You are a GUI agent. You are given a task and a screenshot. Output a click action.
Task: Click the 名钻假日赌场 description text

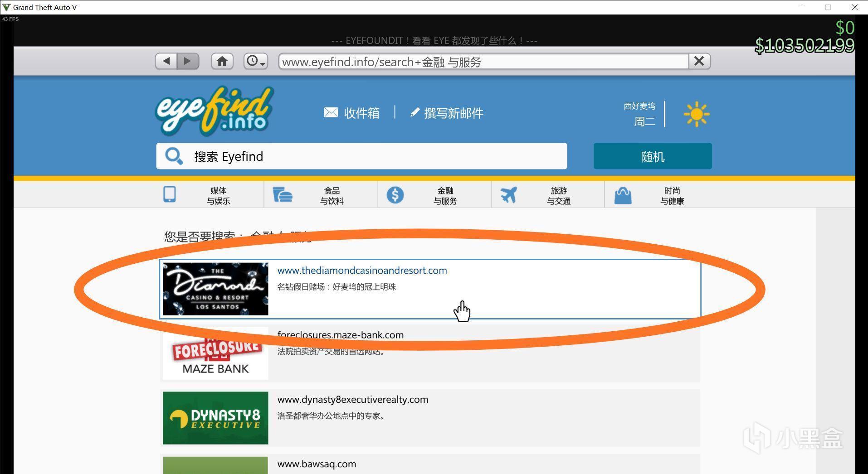point(336,287)
